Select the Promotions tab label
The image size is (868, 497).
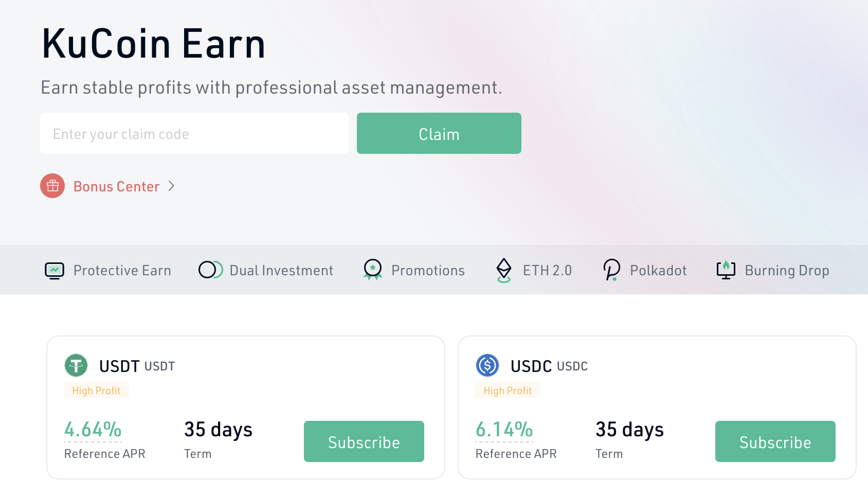(x=428, y=271)
